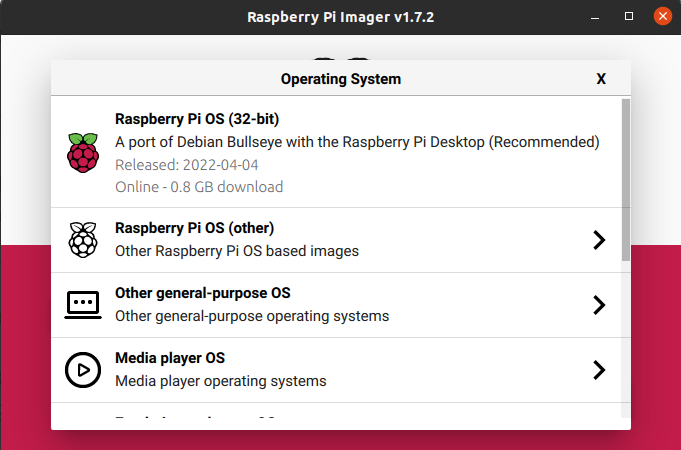Expand Raspberry Pi OS (other) chevron

[599, 240]
